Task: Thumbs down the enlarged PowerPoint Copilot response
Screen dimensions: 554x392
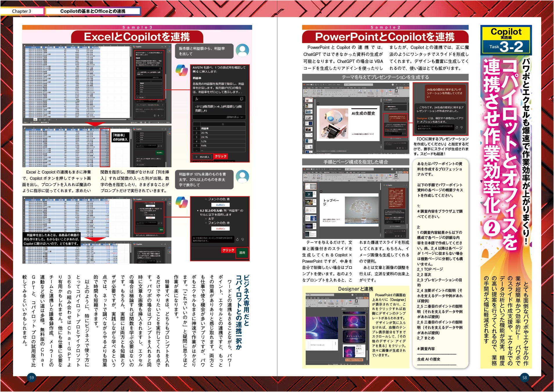Action: [462, 127]
